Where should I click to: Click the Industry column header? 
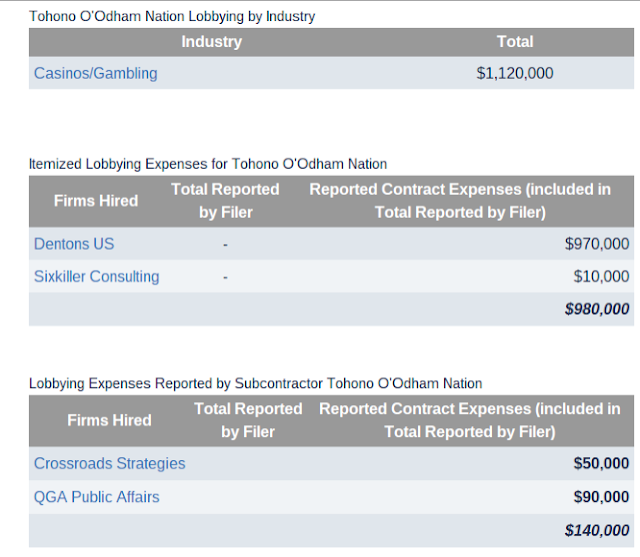click(211, 42)
